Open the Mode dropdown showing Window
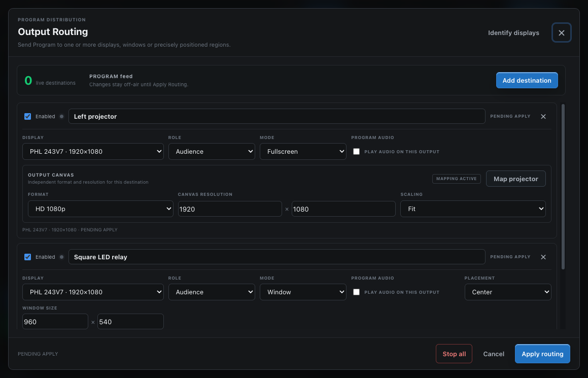This screenshot has width=588, height=378. [x=303, y=292]
